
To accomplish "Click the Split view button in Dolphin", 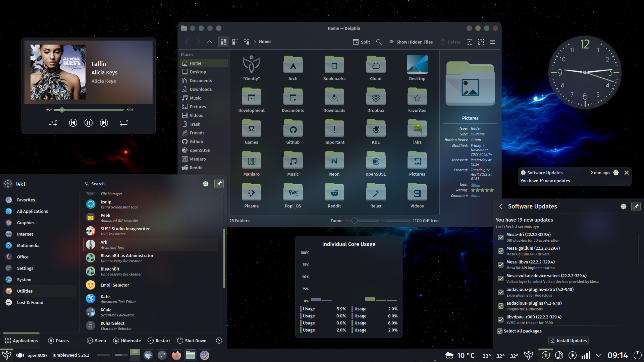I will click(362, 42).
